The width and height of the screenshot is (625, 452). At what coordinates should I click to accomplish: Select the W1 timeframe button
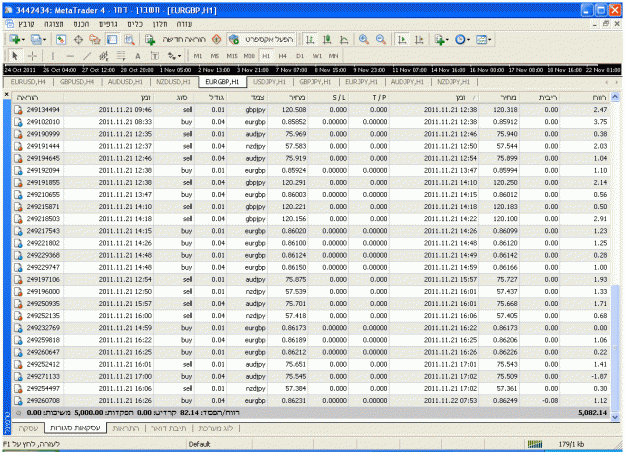pyautogui.click(x=317, y=56)
